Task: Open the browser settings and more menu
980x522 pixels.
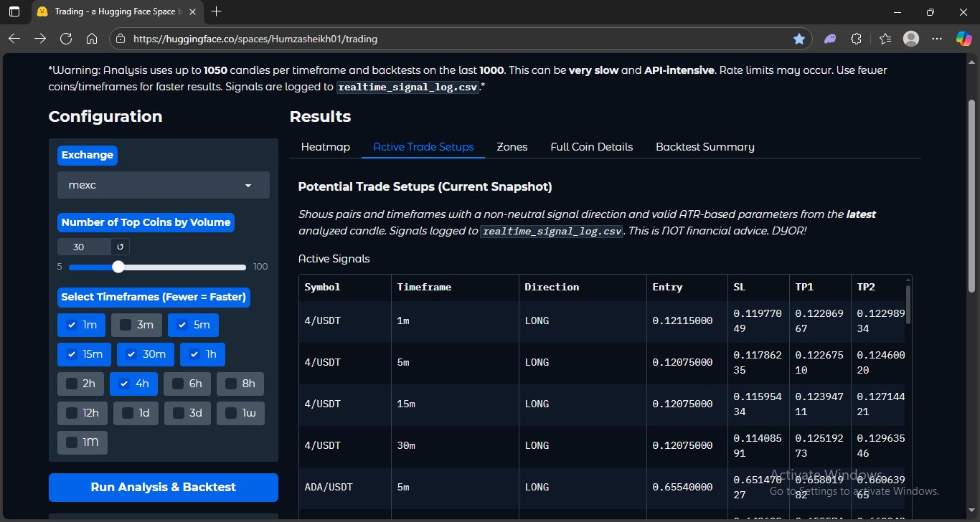Action: coord(936,39)
